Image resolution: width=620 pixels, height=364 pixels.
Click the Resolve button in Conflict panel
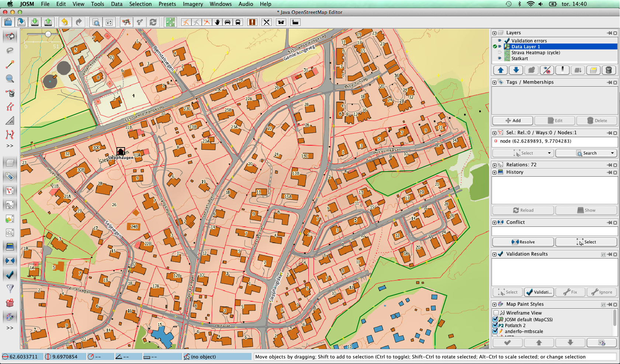point(523,242)
